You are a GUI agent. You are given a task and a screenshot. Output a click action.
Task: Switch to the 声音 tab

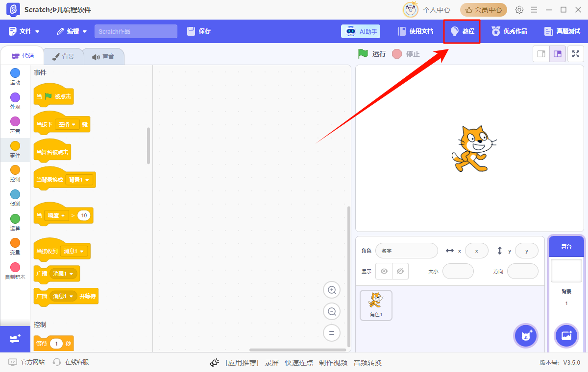click(103, 56)
